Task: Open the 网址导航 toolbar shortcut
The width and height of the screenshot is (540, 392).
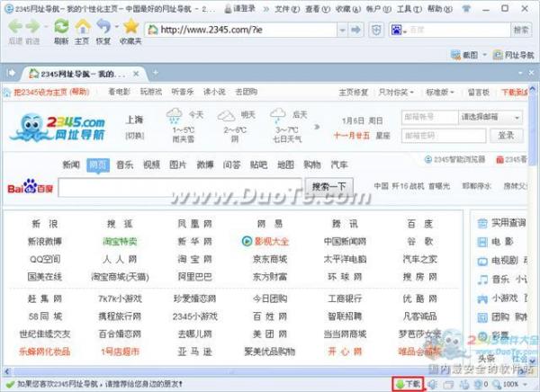Action: coord(514,55)
